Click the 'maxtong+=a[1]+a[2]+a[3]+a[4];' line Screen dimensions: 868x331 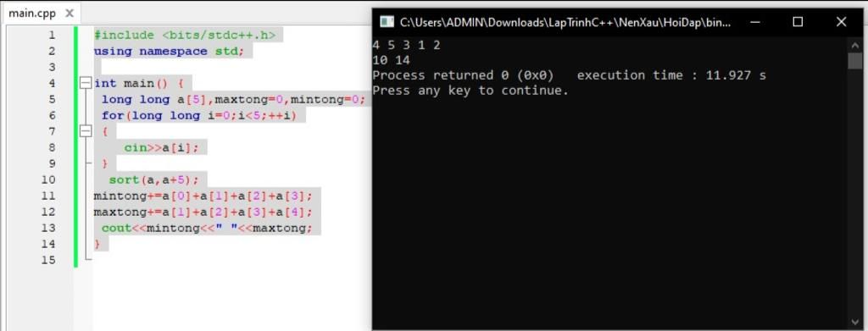pyautogui.click(x=203, y=212)
